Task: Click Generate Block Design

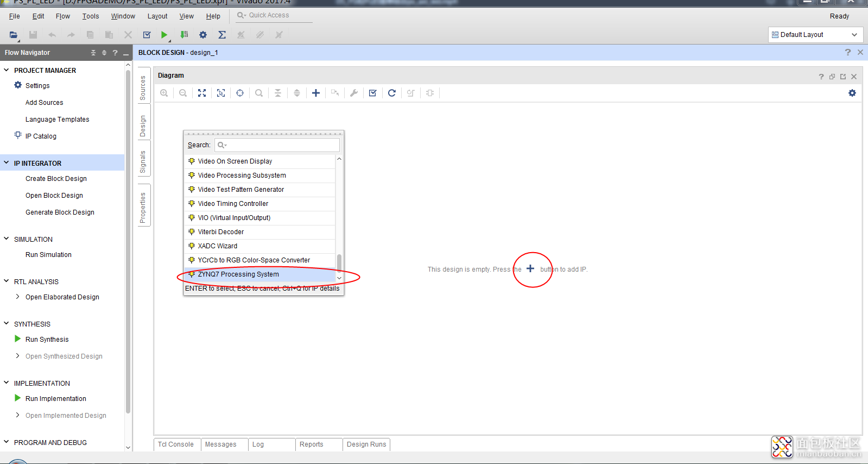Action: [60, 212]
